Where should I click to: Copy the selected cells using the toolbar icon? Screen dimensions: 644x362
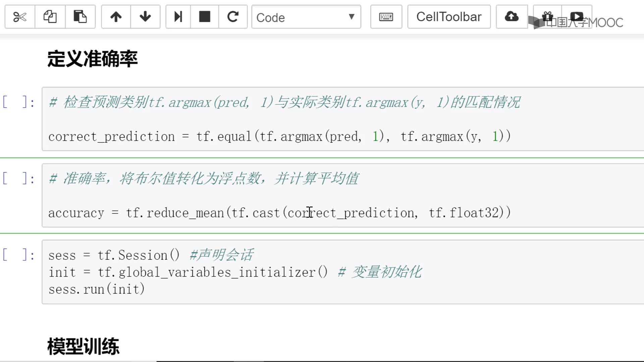coord(50,17)
